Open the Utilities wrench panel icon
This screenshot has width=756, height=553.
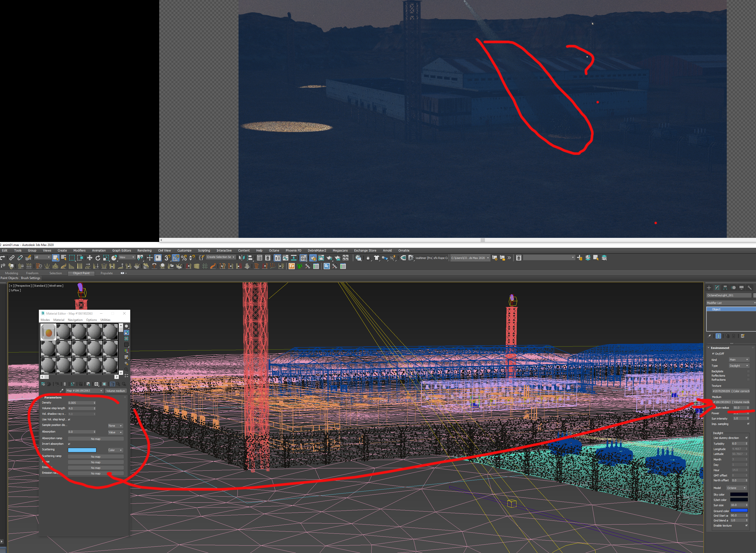point(749,287)
